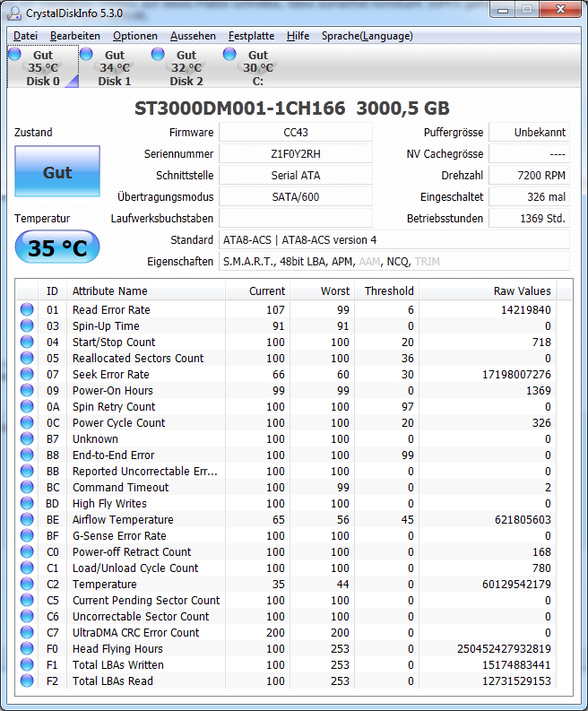Click the CrystalDiskInfo title bar app icon
588x711 pixels.
click(x=14, y=13)
